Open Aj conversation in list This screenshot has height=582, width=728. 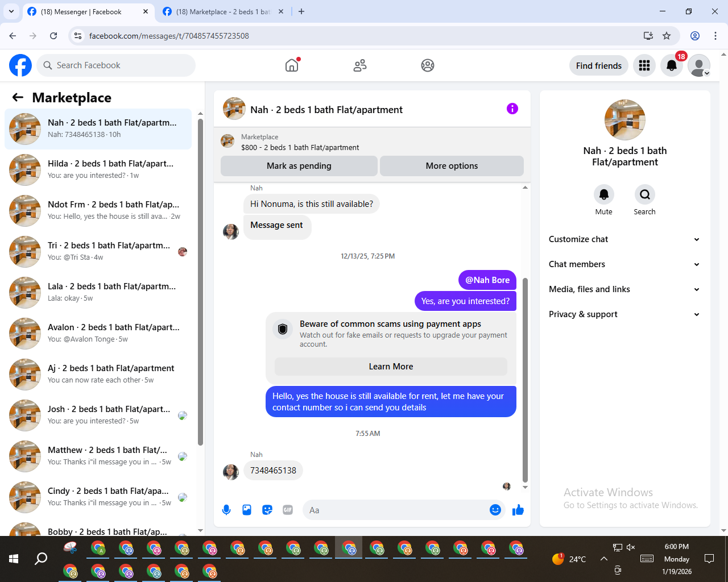98,375
